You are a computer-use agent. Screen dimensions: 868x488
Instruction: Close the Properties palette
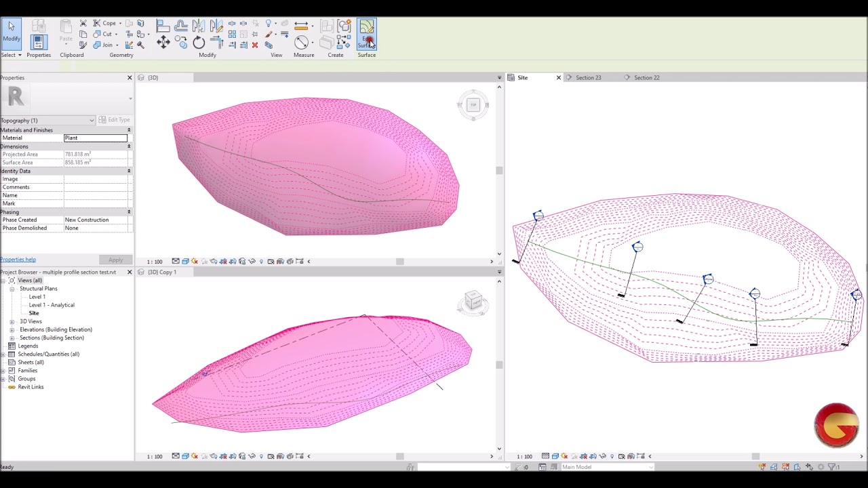tap(130, 78)
